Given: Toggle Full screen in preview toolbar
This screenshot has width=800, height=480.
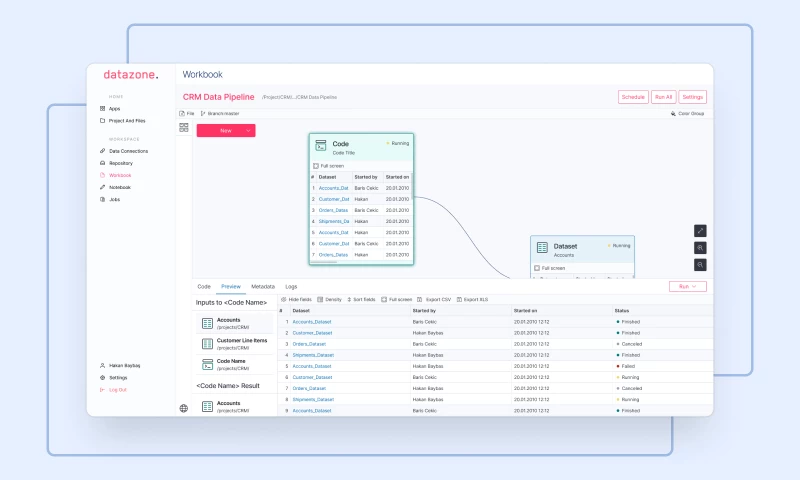Looking at the screenshot, I should pos(396,299).
